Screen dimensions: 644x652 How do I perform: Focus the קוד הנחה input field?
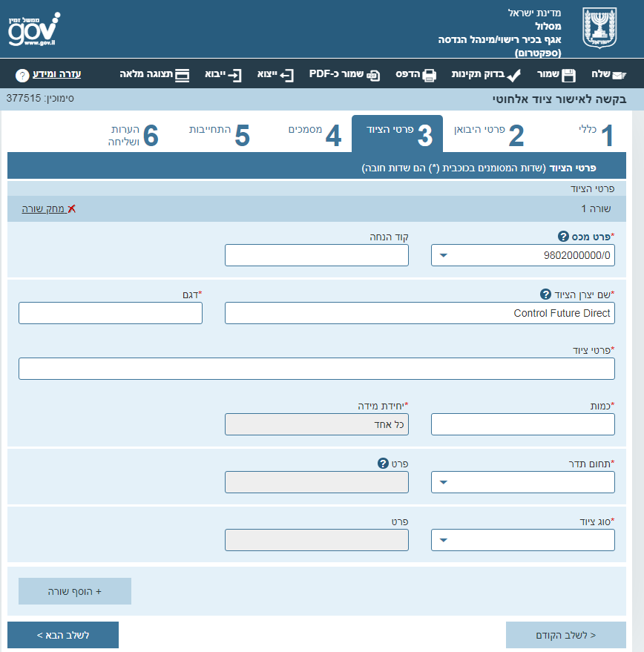pos(317,255)
